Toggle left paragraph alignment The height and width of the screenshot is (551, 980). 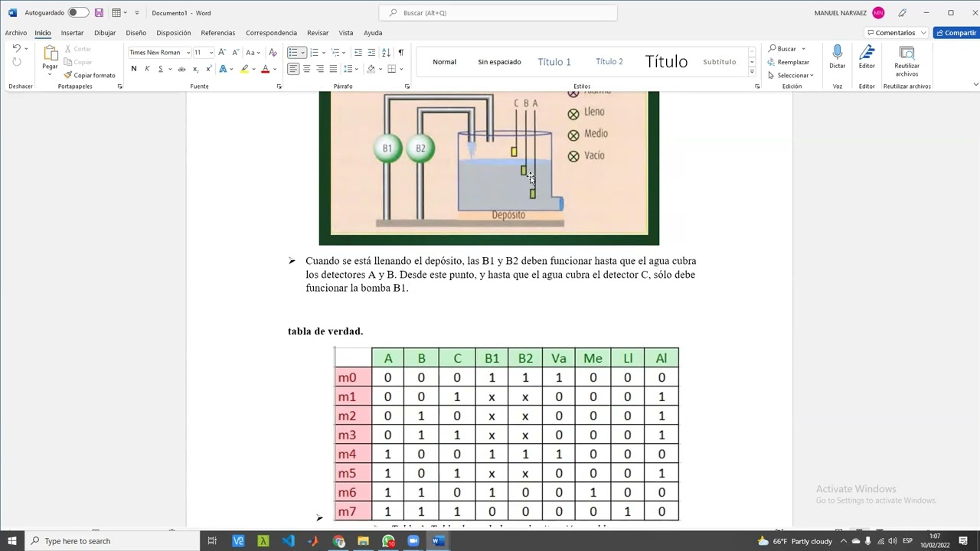(x=293, y=69)
